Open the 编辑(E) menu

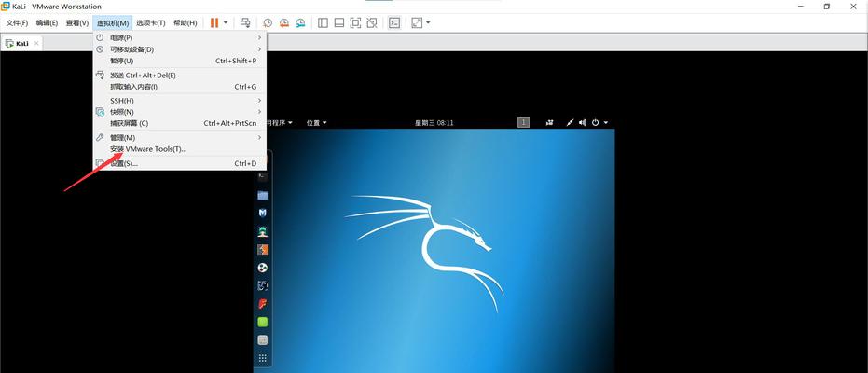47,22
